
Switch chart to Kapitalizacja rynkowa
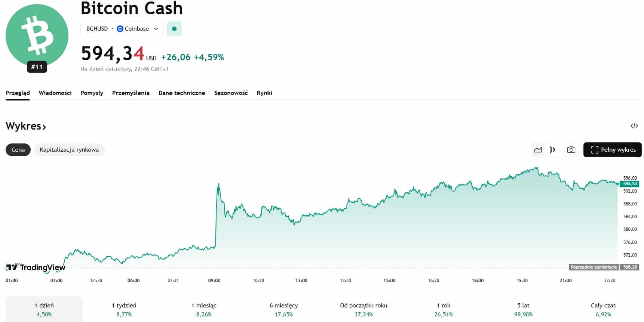[x=69, y=150]
